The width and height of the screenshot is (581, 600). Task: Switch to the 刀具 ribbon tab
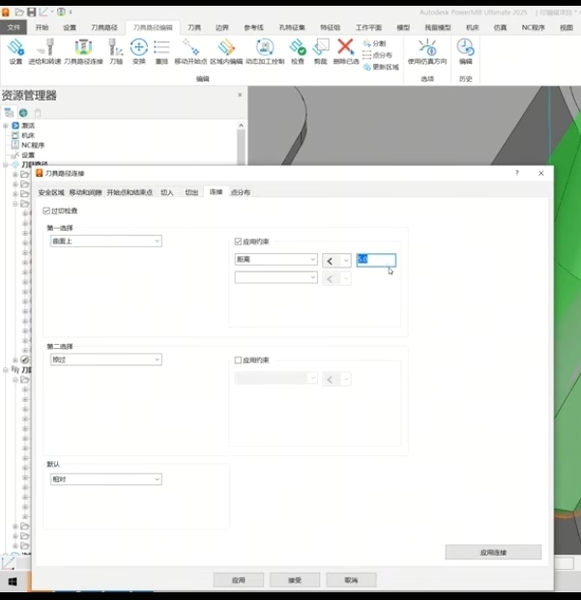pos(194,28)
